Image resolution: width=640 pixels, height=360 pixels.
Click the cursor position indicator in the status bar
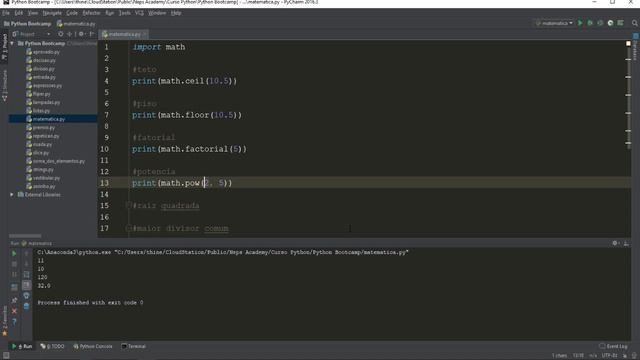click(x=578, y=356)
